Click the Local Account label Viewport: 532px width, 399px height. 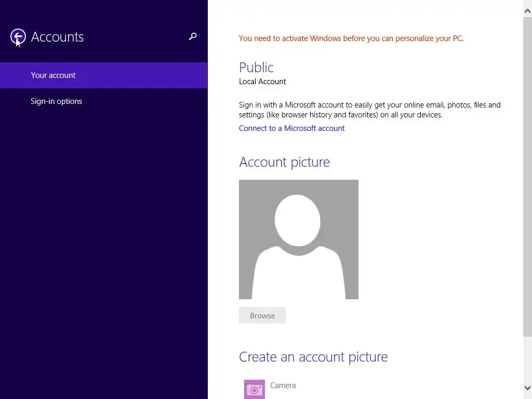coord(262,82)
